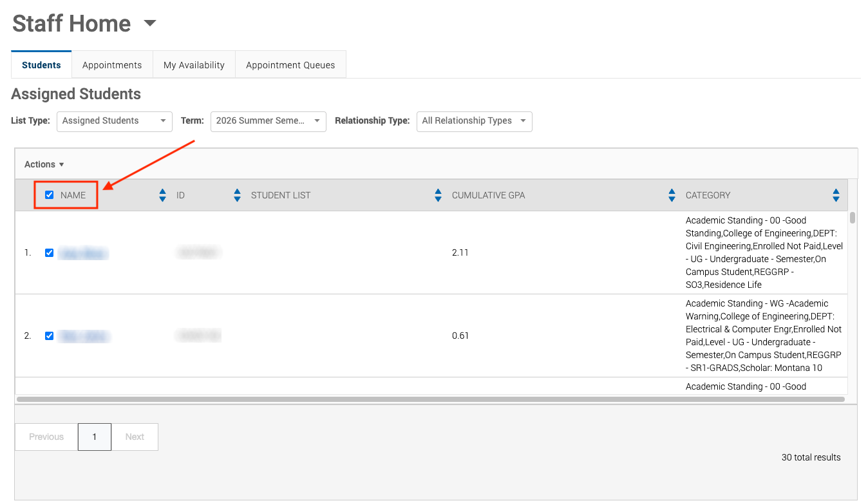This screenshot has height=503, width=868.
Task: Click the 2.11 GPA value
Action: [460, 253]
